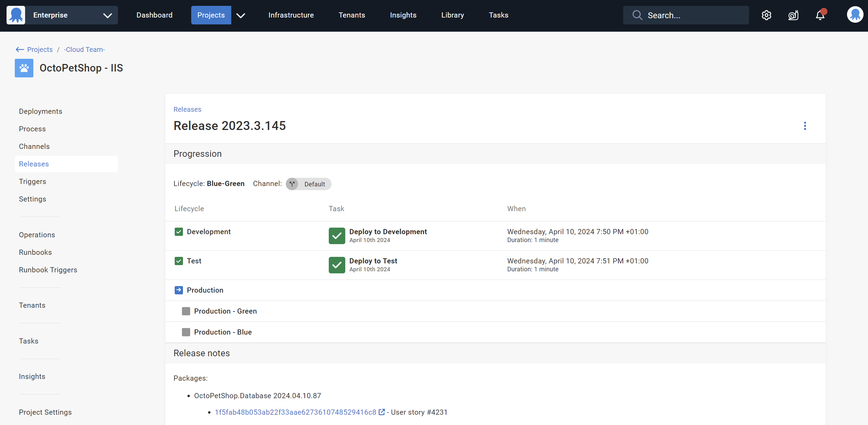Follow the -Cloud Team- project group link

tap(84, 50)
